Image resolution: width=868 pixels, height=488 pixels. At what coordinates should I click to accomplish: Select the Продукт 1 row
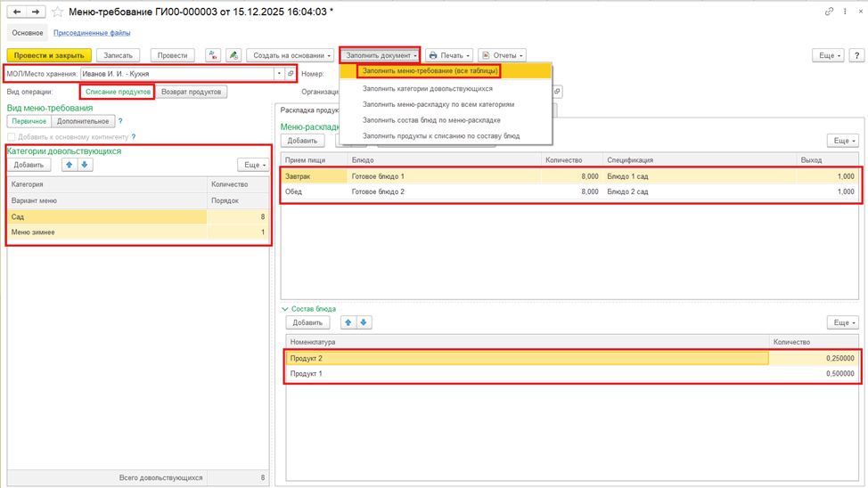pos(572,374)
